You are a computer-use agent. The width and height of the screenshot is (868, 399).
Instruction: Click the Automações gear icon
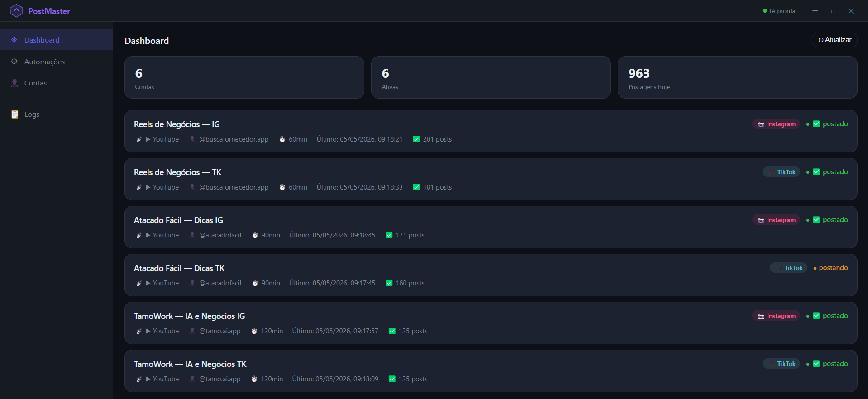point(14,62)
